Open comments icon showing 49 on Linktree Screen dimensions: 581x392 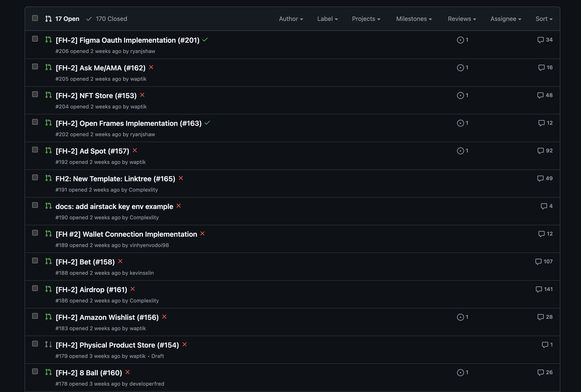tap(545, 178)
